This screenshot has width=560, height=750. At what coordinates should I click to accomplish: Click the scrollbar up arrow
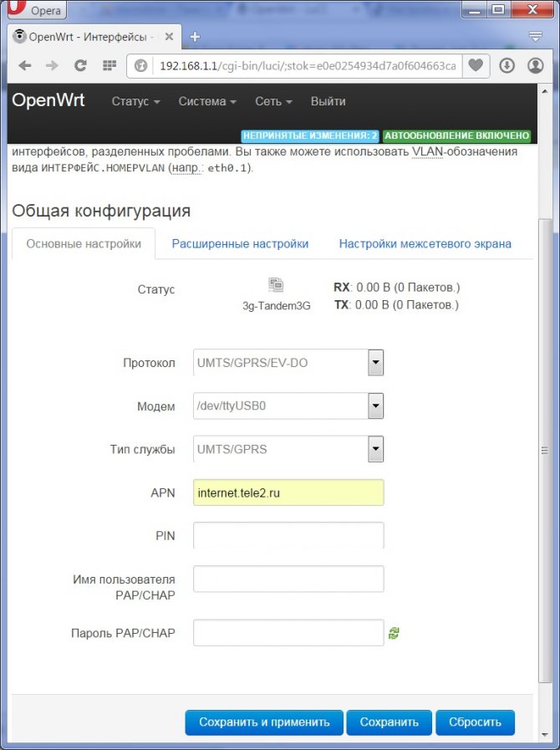[544, 91]
